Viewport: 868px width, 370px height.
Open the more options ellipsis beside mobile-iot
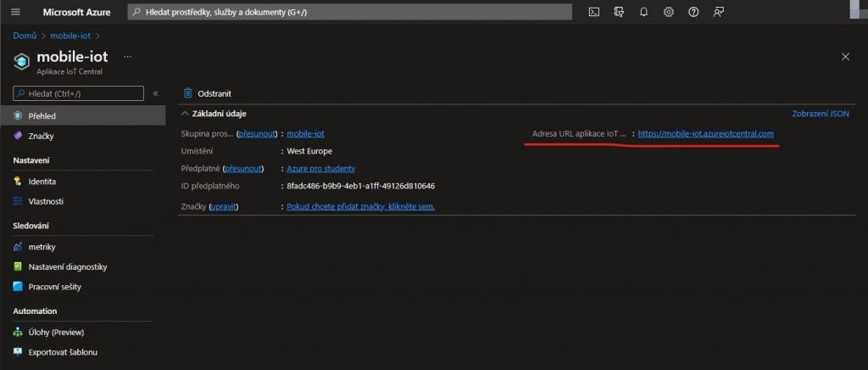coord(128,56)
